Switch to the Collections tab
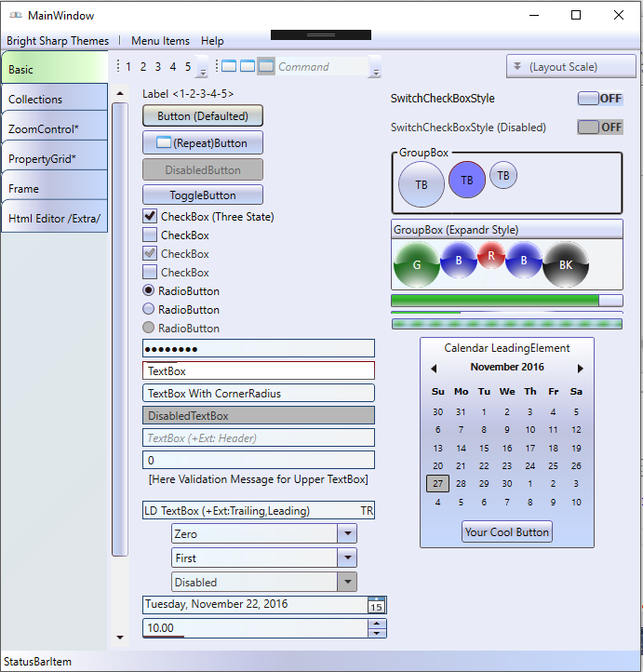The width and height of the screenshot is (643, 672). (54, 100)
